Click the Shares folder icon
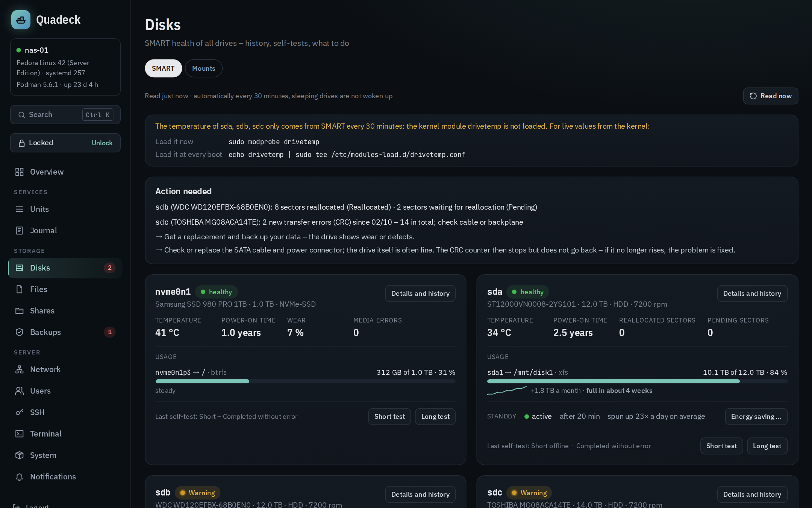 pos(20,311)
